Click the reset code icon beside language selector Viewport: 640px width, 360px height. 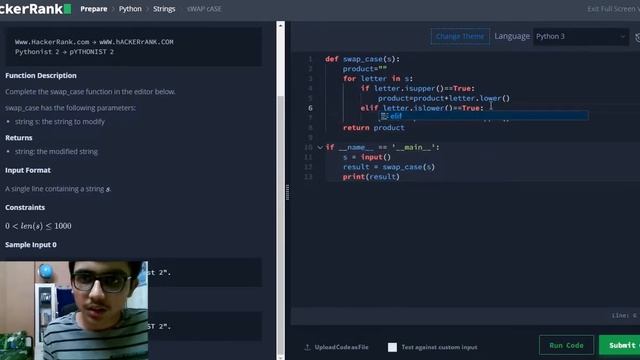pos(638,38)
